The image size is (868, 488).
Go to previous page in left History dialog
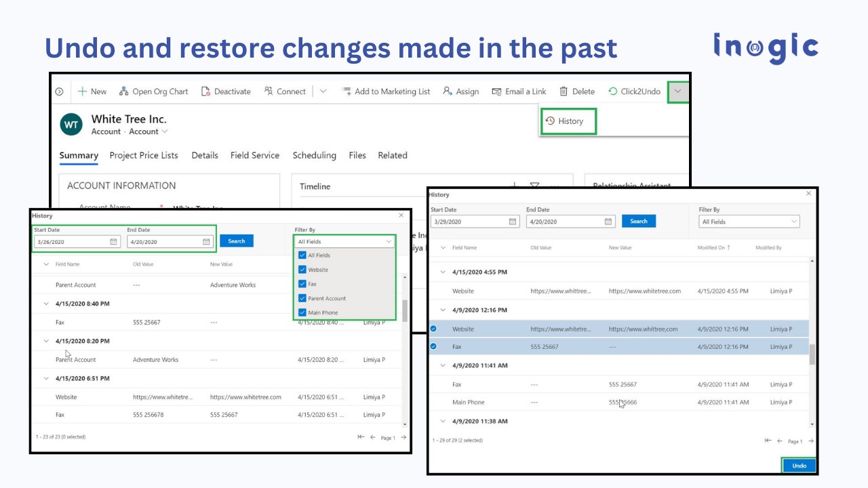pyautogui.click(x=372, y=437)
